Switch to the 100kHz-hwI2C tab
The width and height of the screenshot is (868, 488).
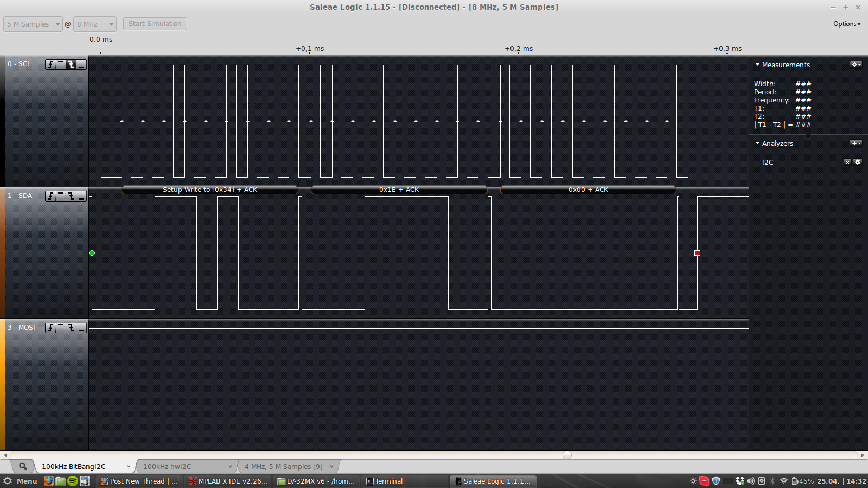(167, 466)
